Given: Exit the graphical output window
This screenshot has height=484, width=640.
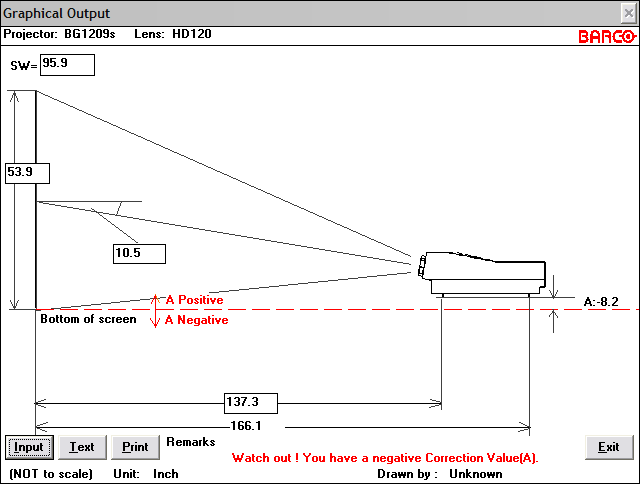Looking at the screenshot, I should pos(609,447).
